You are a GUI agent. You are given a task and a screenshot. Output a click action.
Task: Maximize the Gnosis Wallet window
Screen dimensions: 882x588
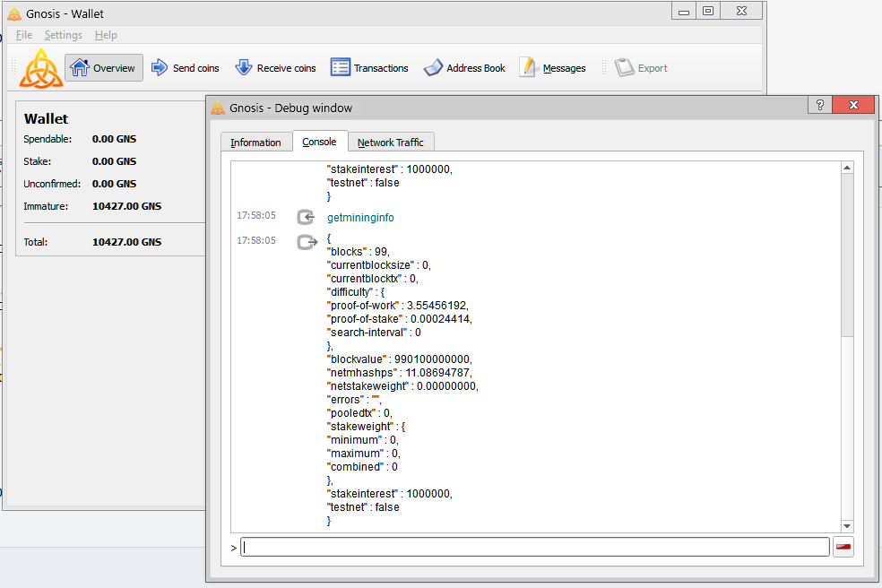coord(708,12)
